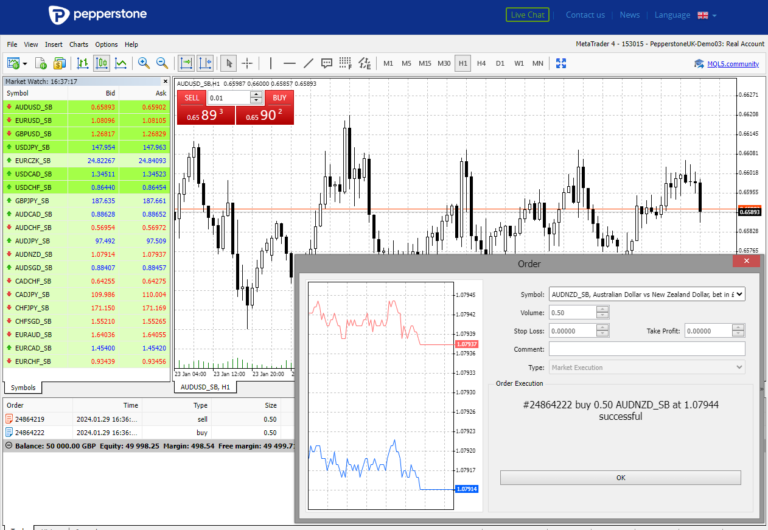Toggle the H1 timeframe button
Image resolution: width=768 pixels, height=530 pixels.
click(462, 64)
